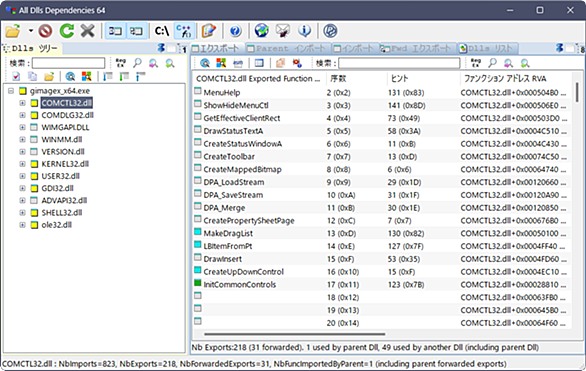Click the web search magnifier in tree toolbar
This screenshot has height=371, width=586.
click(70, 76)
